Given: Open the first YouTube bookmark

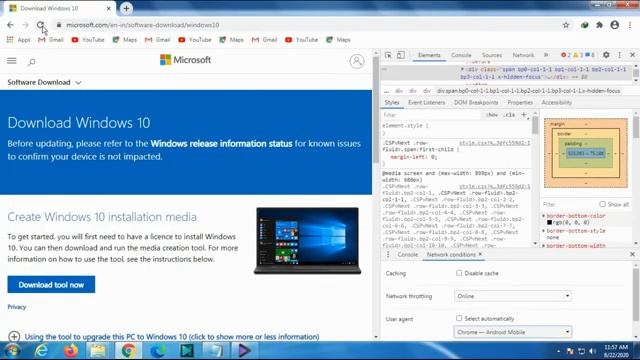Looking at the screenshot, I should click(88, 40).
